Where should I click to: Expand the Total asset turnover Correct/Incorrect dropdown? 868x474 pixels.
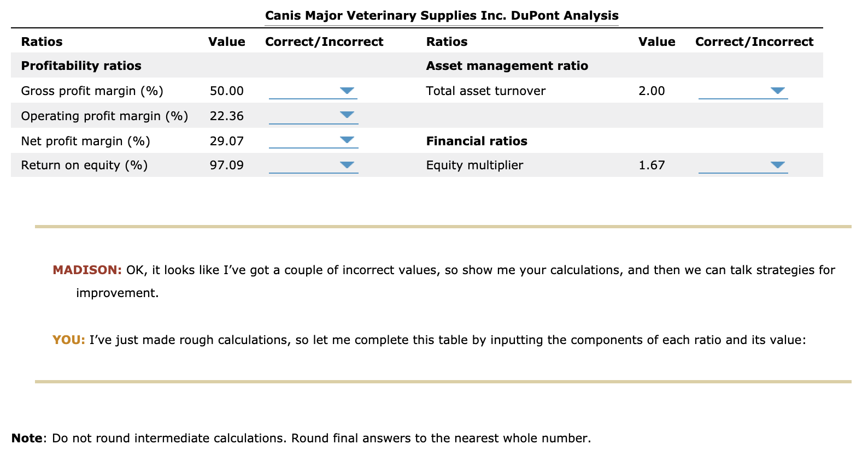tap(743, 91)
